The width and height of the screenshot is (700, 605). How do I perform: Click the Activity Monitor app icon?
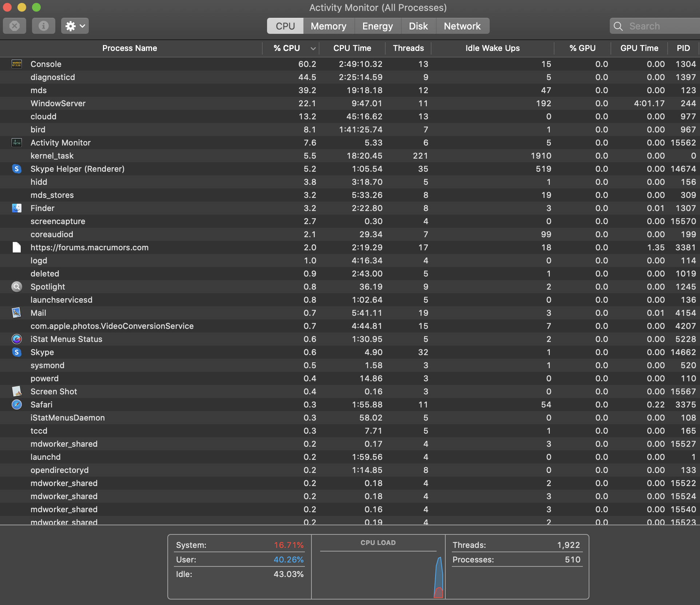click(x=17, y=143)
